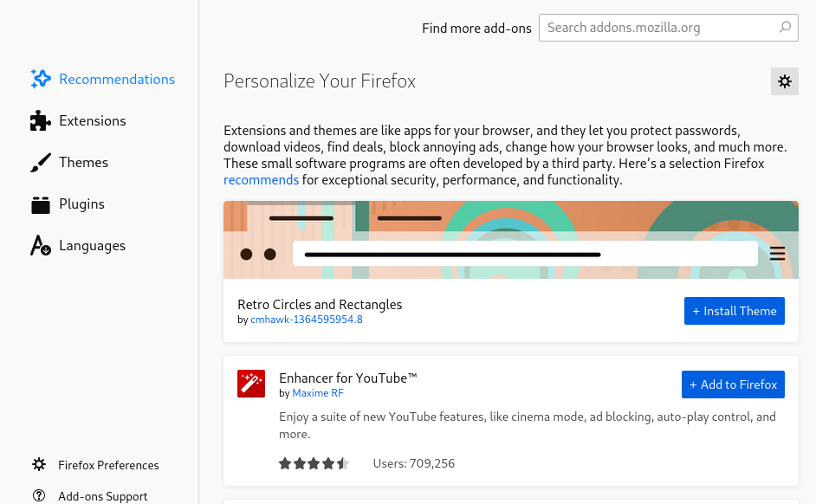
Task: Click the Retro Circles theme preview image
Action: (511, 240)
